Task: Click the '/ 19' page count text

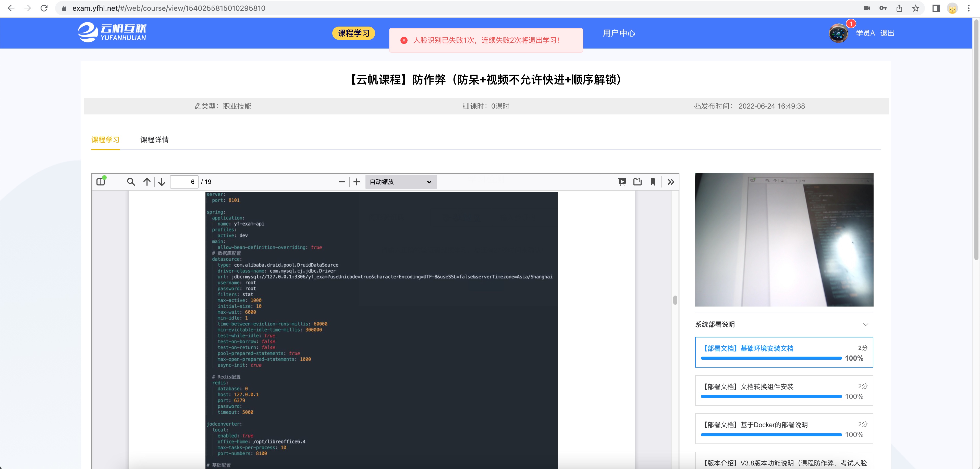Action: tap(206, 182)
